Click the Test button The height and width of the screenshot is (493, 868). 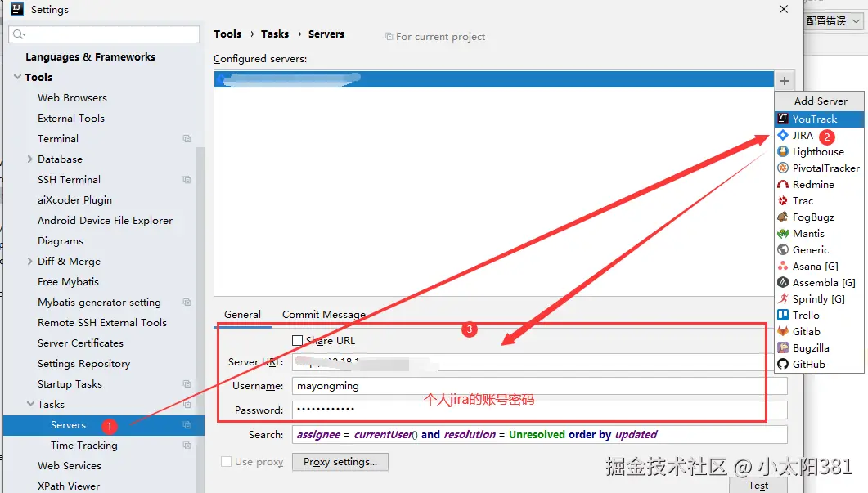coord(758,486)
